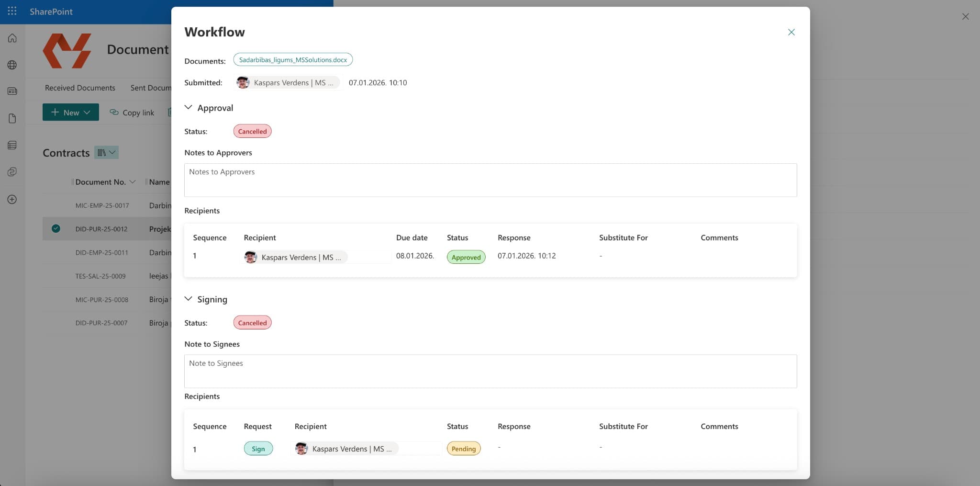Viewport: 980px width, 486px height.
Task: Collapse the Signing section
Action: tap(189, 299)
